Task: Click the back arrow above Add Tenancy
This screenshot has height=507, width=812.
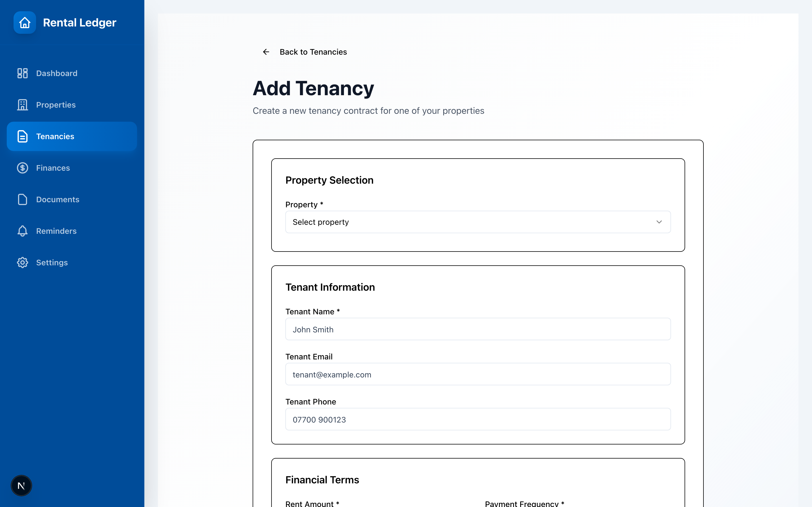Action: (266, 52)
